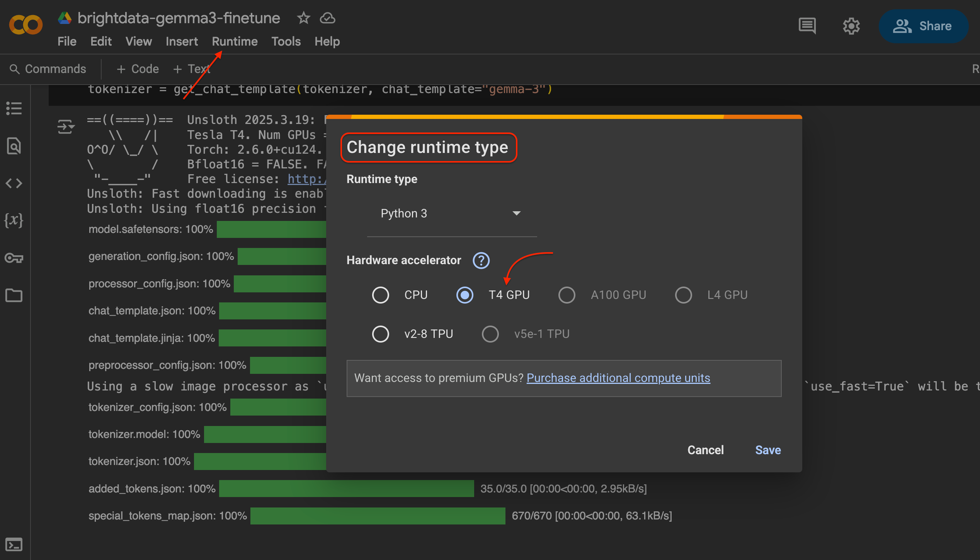Click the model.safetensors: 100% label

coord(151,229)
